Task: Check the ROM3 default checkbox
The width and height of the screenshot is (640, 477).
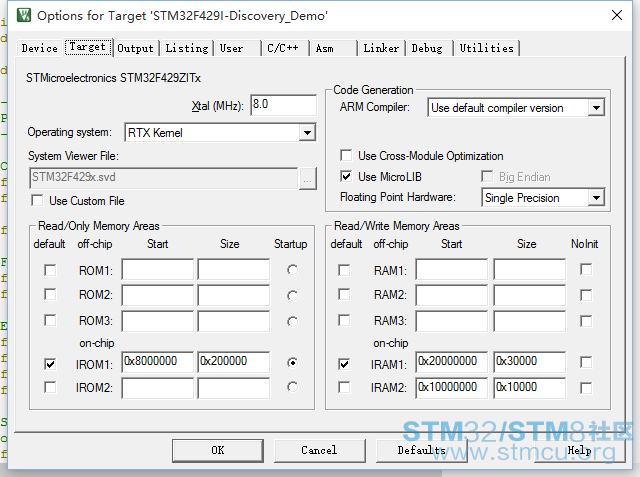Action: (50, 320)
